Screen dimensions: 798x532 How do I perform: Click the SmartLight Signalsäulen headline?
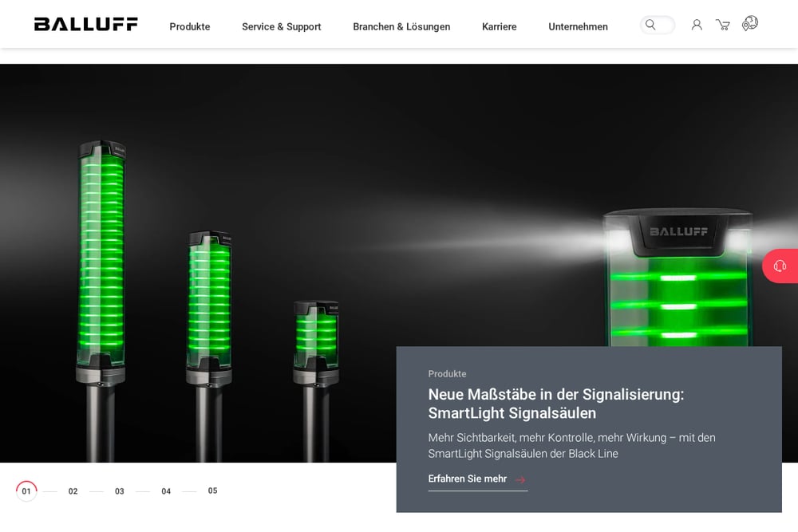tap(555, 404)
